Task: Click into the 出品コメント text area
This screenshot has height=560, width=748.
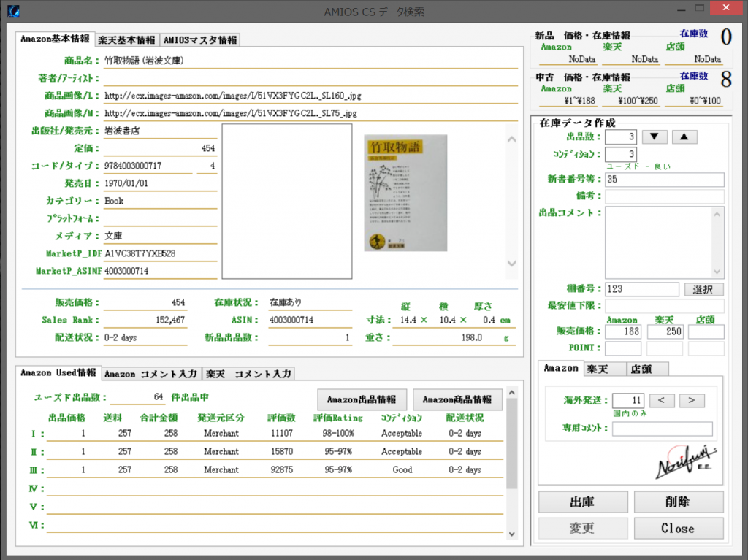Action: (x=659, y=242)
